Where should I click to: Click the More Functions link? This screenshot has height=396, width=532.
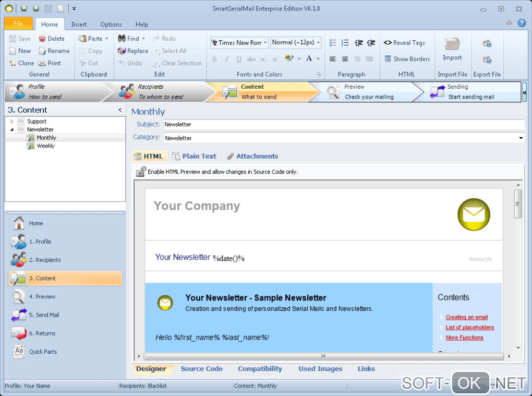tap(465, 338)
